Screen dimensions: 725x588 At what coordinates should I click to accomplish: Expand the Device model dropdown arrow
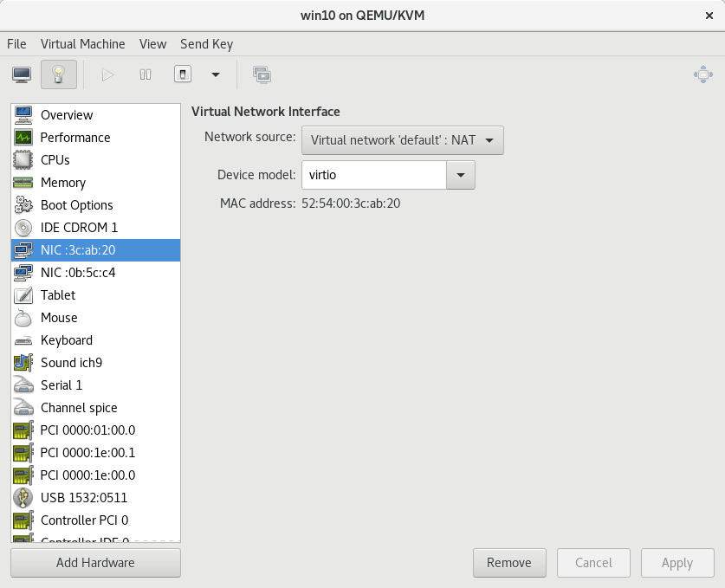pos(461,175)
